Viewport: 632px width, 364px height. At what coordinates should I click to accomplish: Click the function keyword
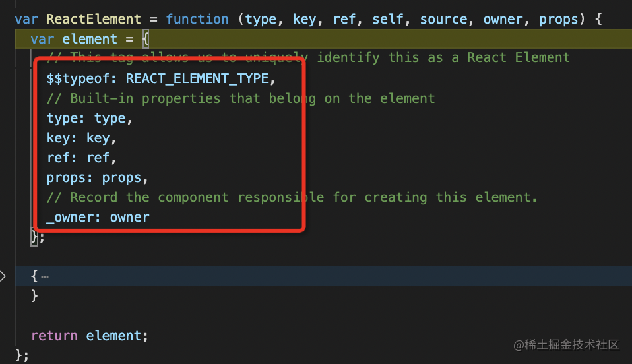(197, 19)
